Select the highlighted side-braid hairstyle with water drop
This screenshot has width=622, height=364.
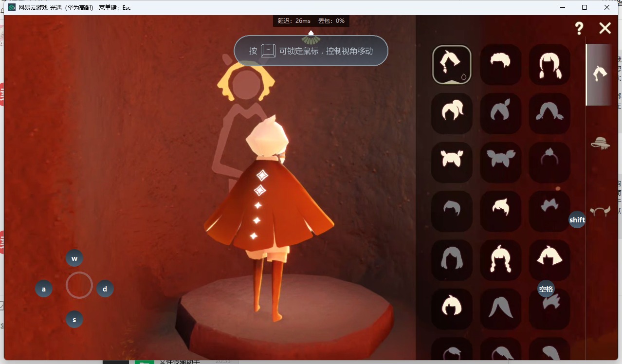pos(452,65)
